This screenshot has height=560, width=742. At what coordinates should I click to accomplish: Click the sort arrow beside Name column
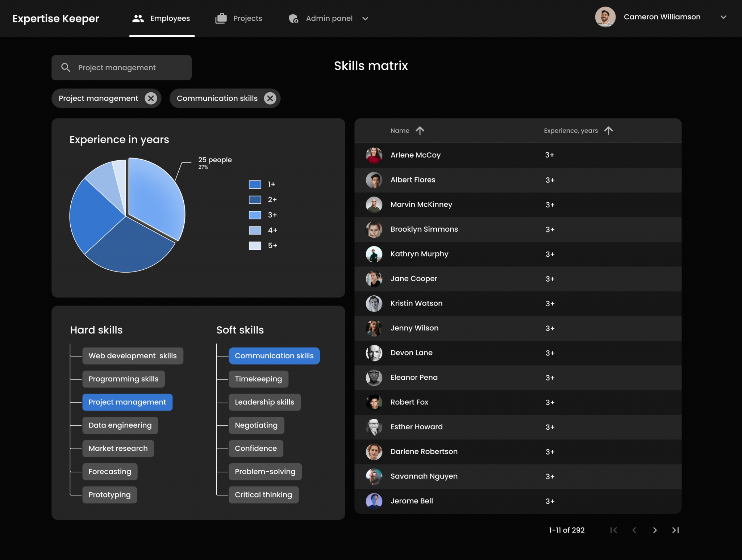tap(420, 131)
